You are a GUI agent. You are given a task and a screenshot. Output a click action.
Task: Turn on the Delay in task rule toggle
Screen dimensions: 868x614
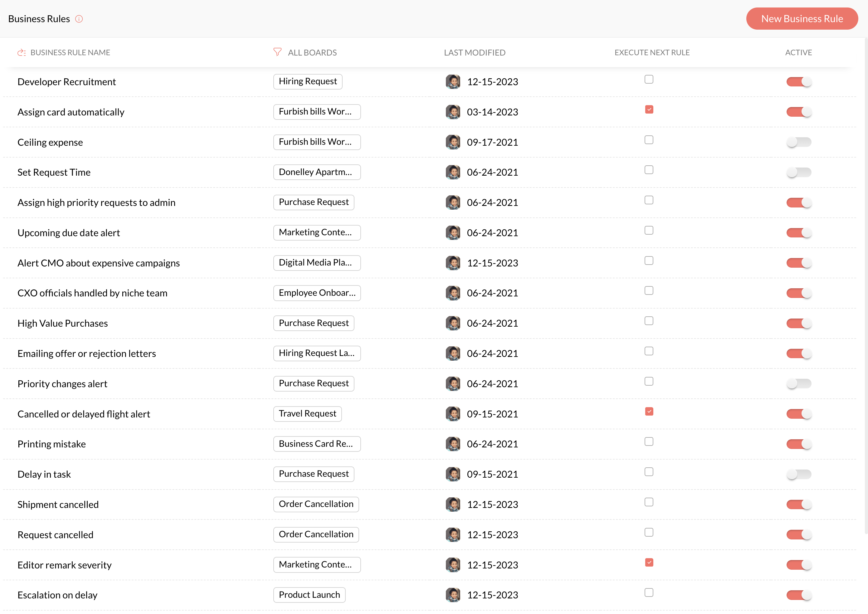(798, 474)
